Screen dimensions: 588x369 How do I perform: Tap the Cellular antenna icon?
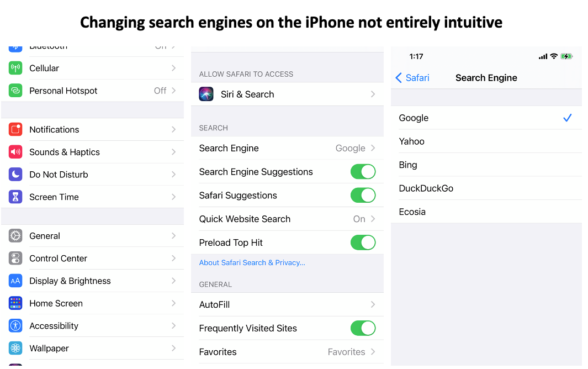click(15, 68)
